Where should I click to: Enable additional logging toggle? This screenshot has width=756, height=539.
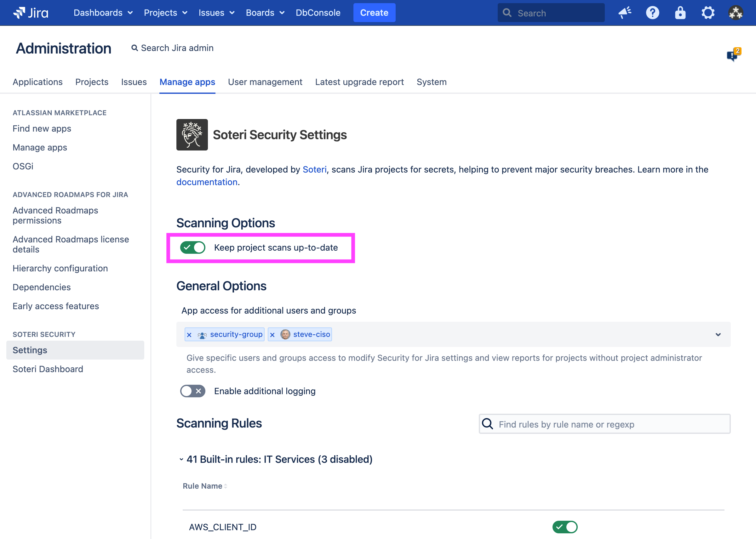click(192, 391)
